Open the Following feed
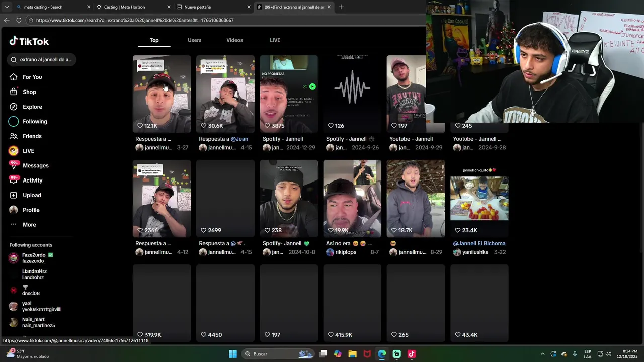Screen dimensions: 644x362 tap(35, 121)
